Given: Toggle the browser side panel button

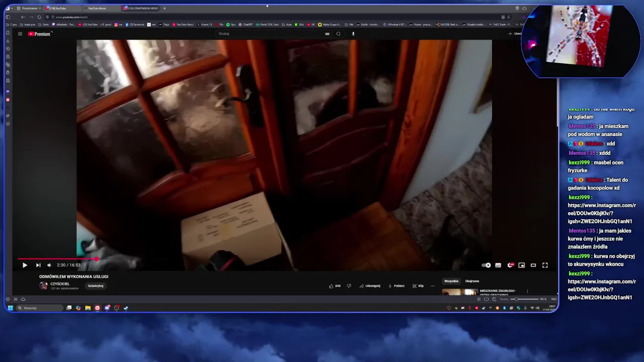Looking at the screenshot, I should coord(8,17).
